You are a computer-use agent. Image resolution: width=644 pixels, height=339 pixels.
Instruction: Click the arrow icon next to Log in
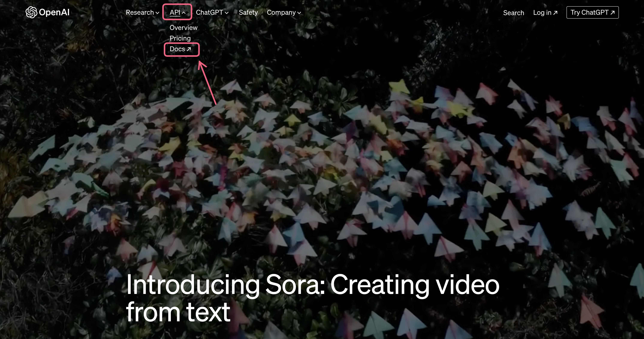[x=555, y=13]
